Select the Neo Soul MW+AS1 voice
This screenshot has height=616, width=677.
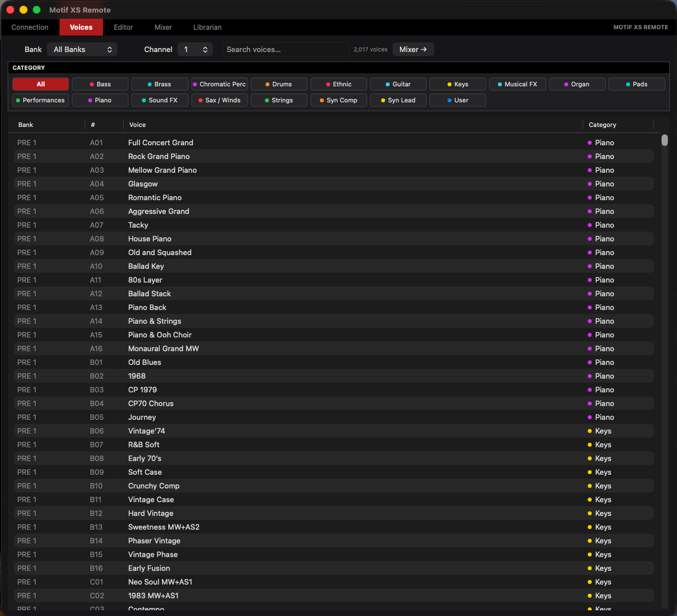point(333,582)
